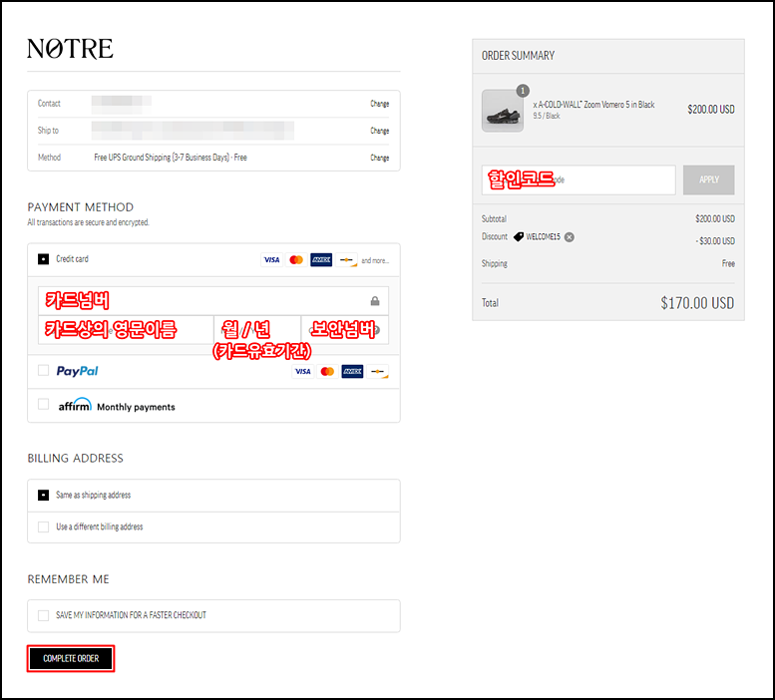Viewport: 775px width, 700px height.
Task: Click the Free UPS Ground Shipping text
Action: [x=171, y=158]
